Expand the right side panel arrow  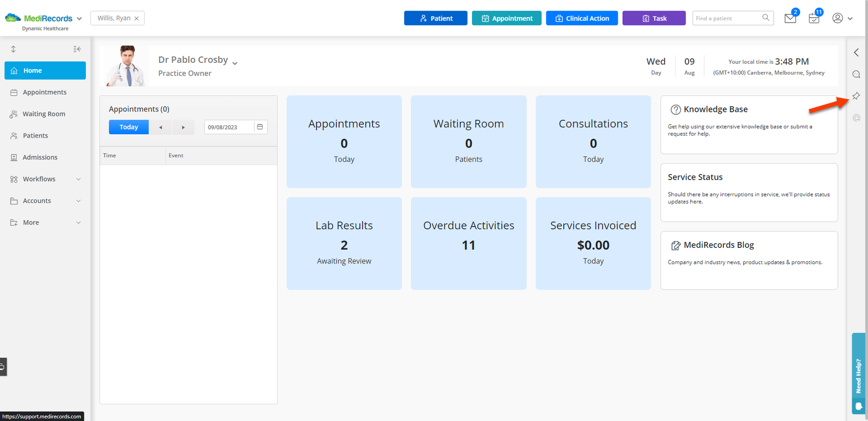point(857,52)
